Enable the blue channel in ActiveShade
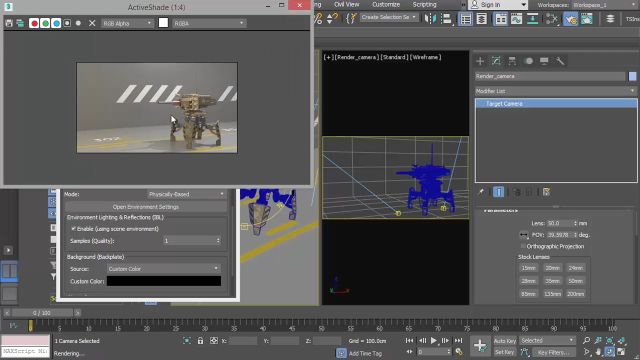The height and width of the screenshot is (360, 640). pyautogui.click(x=56, y=23)
